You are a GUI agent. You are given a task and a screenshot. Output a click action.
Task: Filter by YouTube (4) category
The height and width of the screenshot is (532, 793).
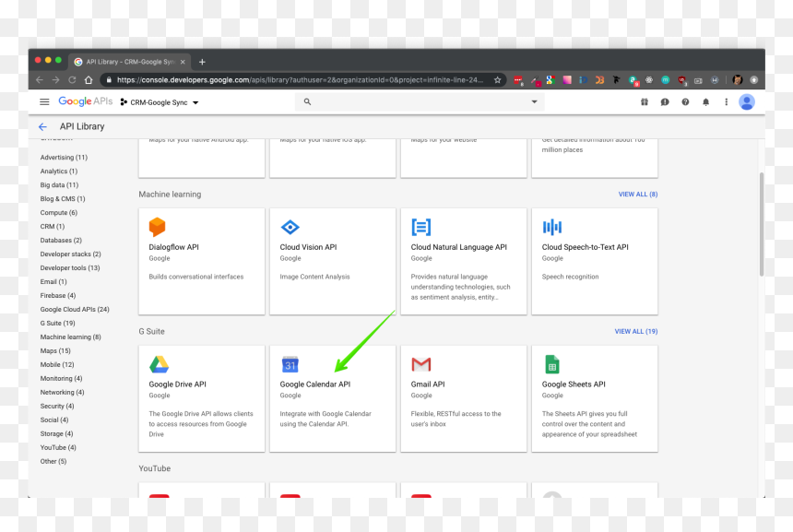tap(58, 447)
